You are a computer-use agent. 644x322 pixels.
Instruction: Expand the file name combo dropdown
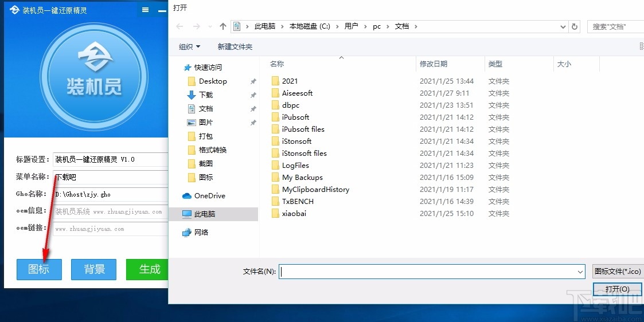[x=580, y=272]
